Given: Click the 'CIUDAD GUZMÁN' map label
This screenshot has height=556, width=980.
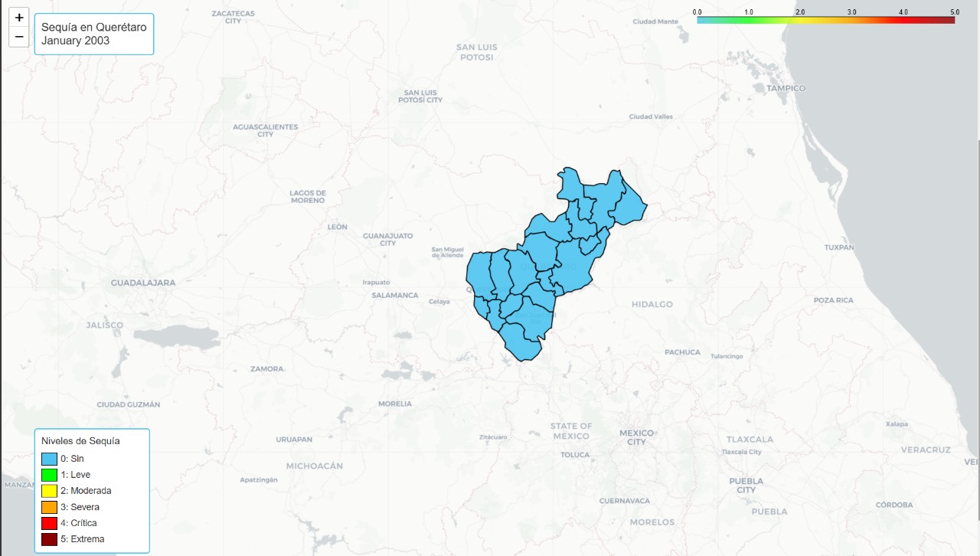Looking at the screenshot, I should (x=129, y=404).
